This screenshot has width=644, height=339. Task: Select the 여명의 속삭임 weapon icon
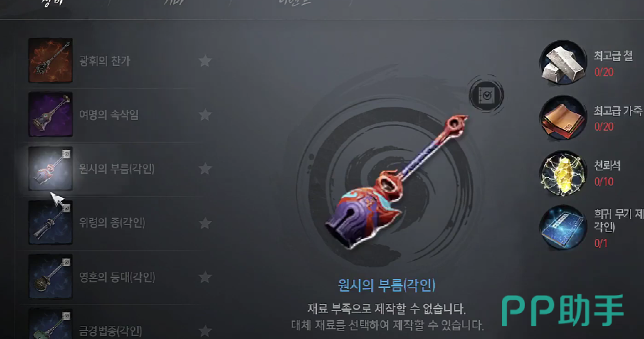[x=50, y=114]
